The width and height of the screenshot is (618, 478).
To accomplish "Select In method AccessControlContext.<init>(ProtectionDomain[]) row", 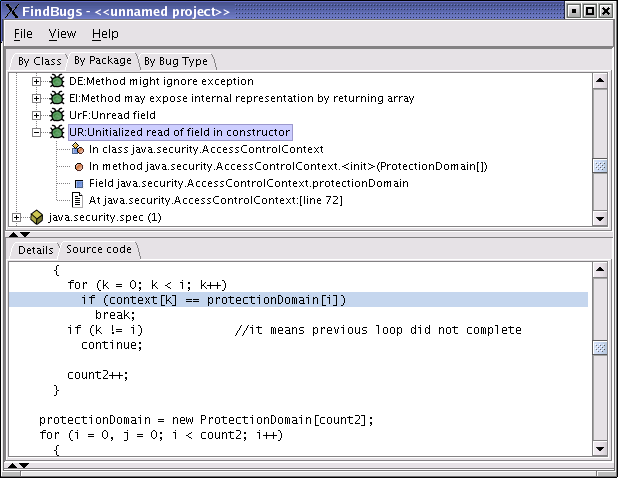I will point(288,166).
